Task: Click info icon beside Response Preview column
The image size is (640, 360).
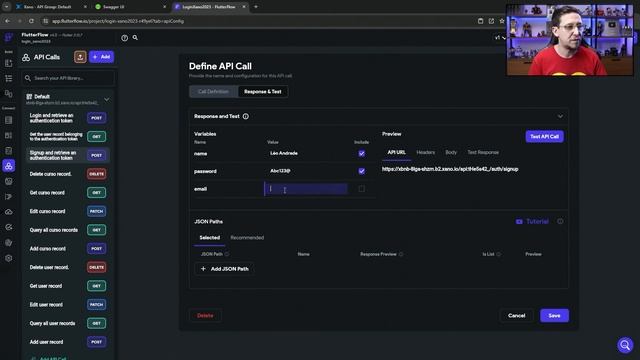Action: pyautogui.click(x=401, y=254)
